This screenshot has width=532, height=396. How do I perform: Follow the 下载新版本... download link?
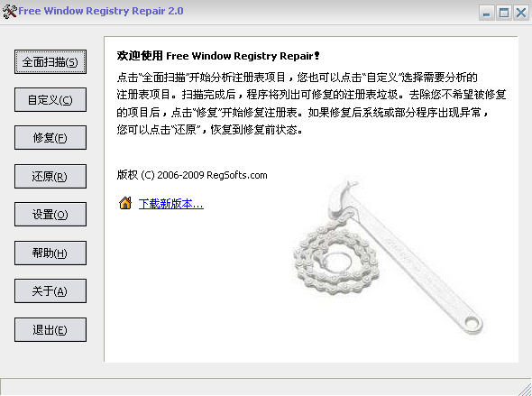click(171, 204)
